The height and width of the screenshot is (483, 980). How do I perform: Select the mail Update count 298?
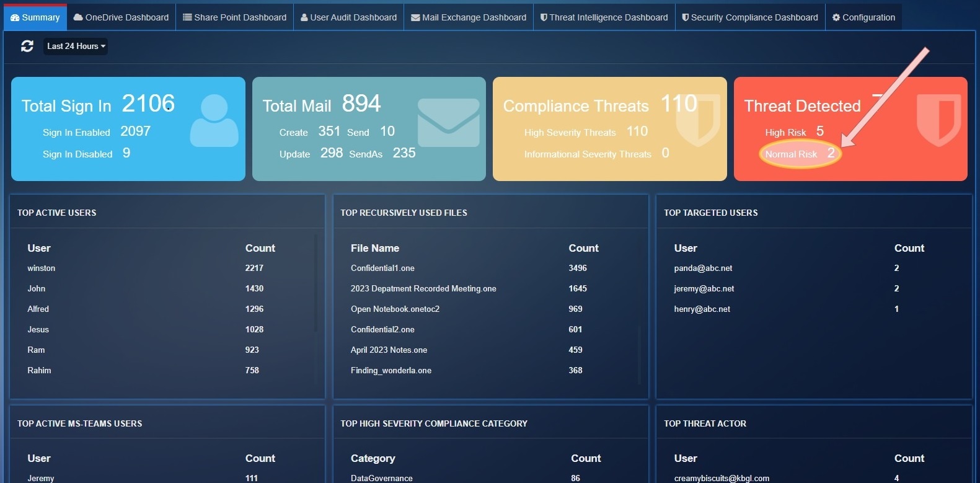[x=332, y=153]
